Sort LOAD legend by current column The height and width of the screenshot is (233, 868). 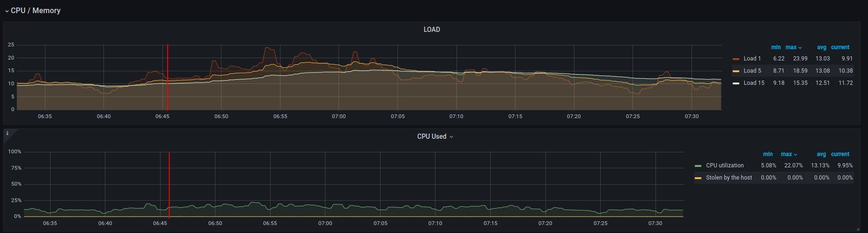[x=840, y=47]
